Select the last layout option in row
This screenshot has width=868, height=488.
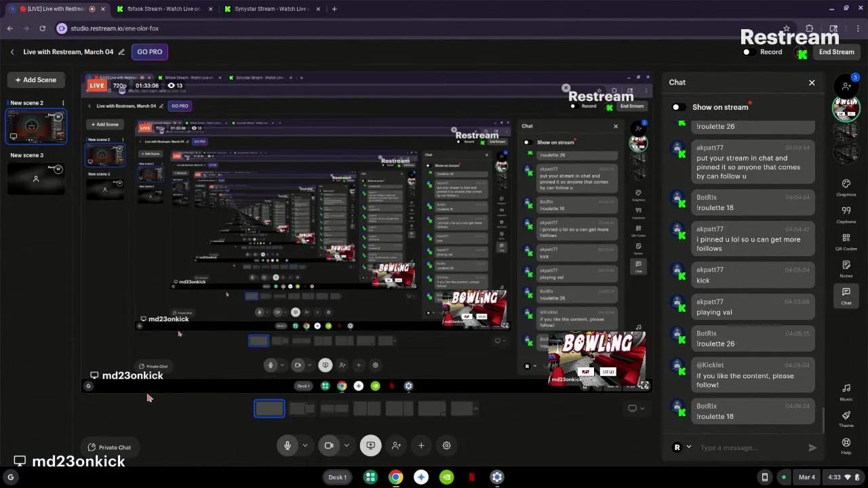(465, 408)
